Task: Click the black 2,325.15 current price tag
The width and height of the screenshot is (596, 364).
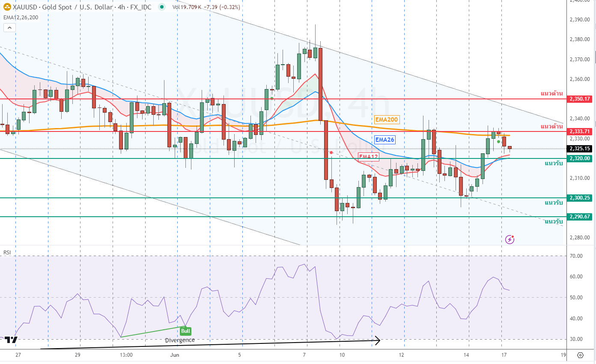Action: 580,149
